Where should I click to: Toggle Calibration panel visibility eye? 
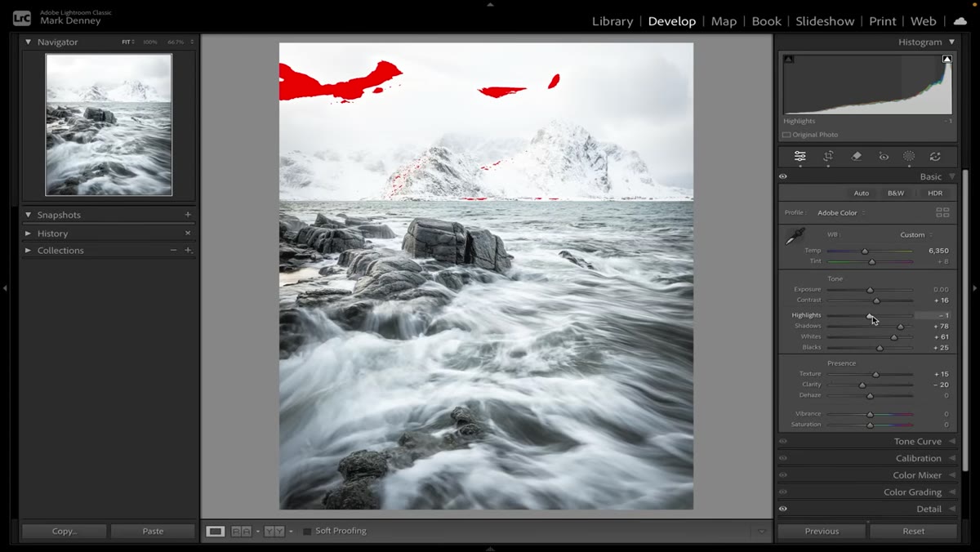pyautogui.click(x=783, y=458)
